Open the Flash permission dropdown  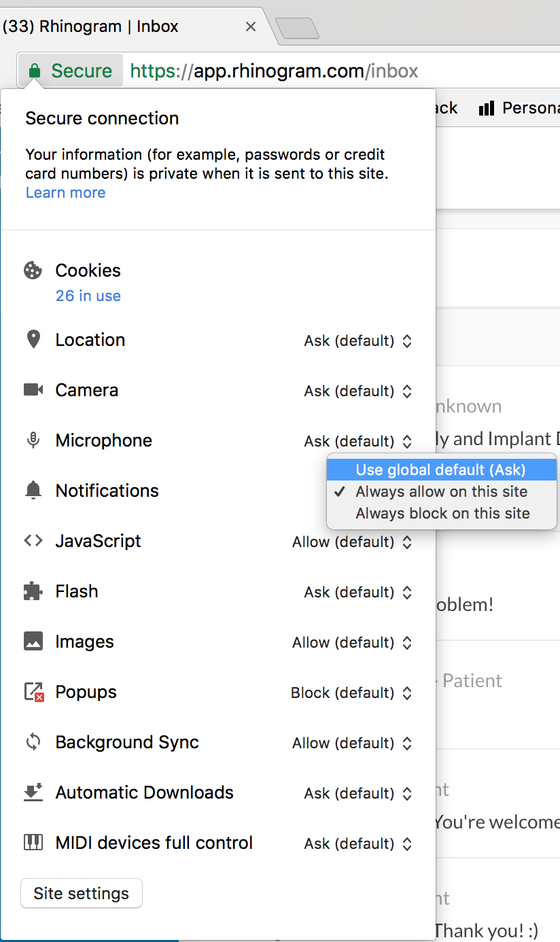coord(358,592)
